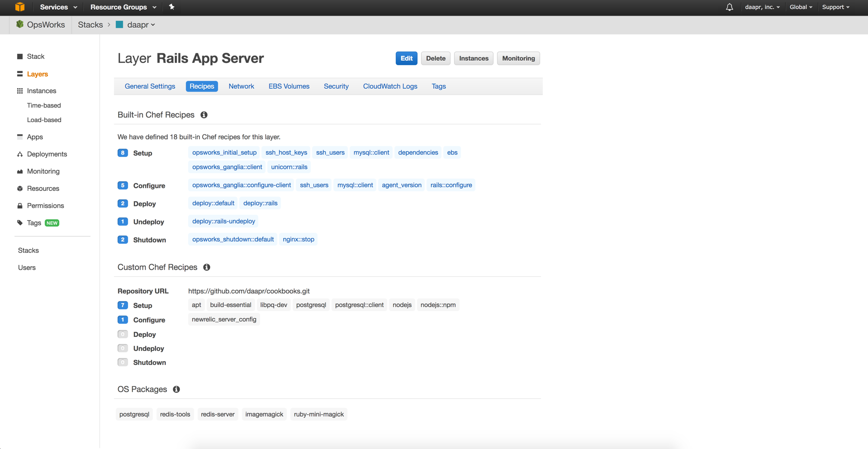Click the postgresql::client custom recipe tag

tap(359, 305)
